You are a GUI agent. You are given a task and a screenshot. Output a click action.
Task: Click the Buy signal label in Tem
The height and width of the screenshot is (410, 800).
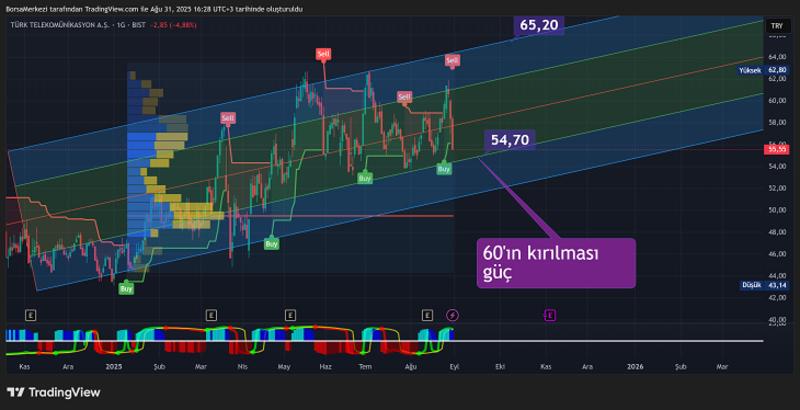coord(364,178)
